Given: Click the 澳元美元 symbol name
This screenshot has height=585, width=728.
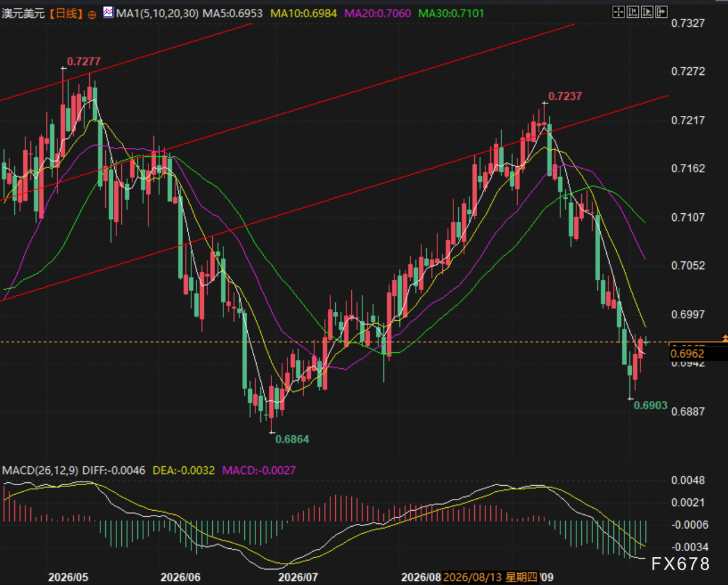Looking at the screenshot, I should pos(24,13).
